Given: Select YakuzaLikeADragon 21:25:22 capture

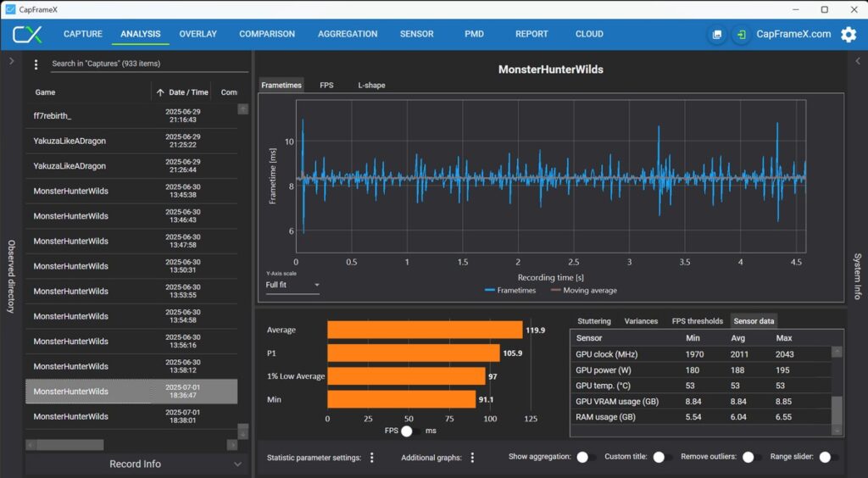Looking at the screenshot, I should [x=131, y=141].
